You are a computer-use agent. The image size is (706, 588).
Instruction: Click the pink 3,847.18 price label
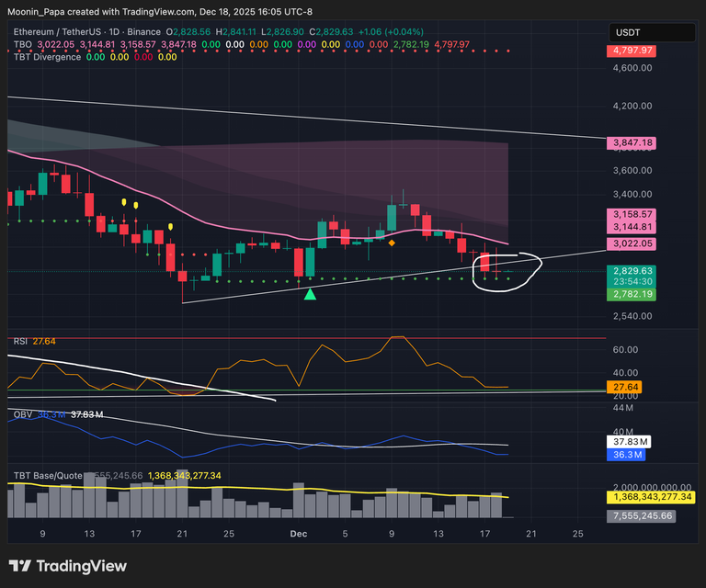[630, 143]
